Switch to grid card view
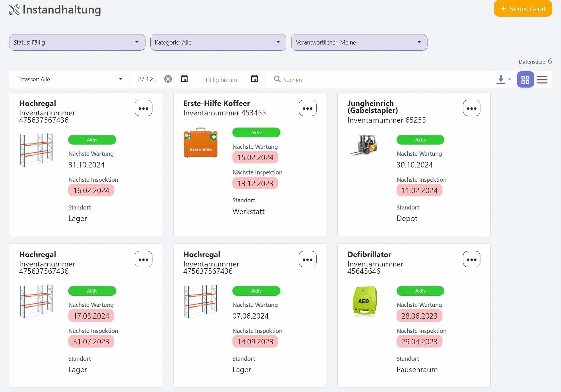561x392 pixels. pos(525,80)
